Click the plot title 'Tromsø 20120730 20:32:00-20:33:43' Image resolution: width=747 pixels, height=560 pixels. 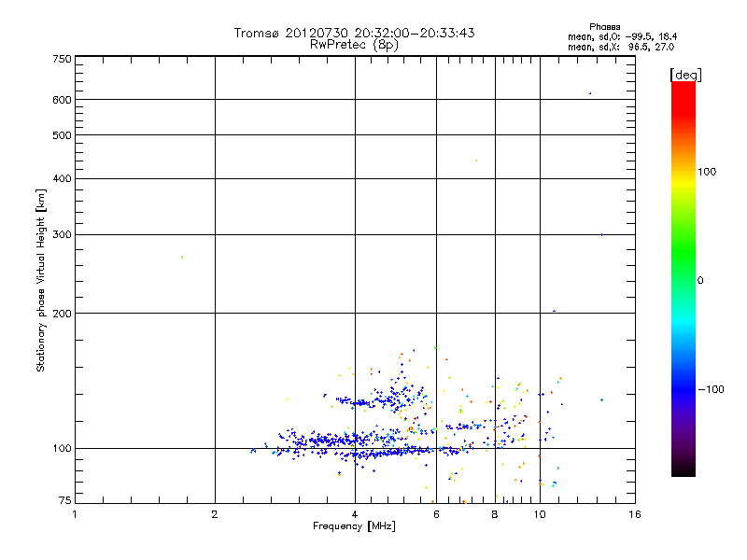click(x=354, y=33)
